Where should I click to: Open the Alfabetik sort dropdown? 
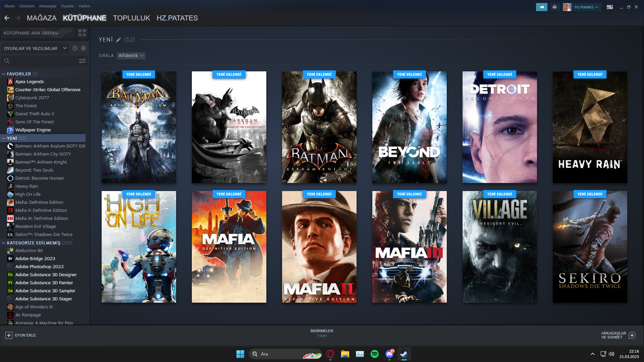pos(131,56)
